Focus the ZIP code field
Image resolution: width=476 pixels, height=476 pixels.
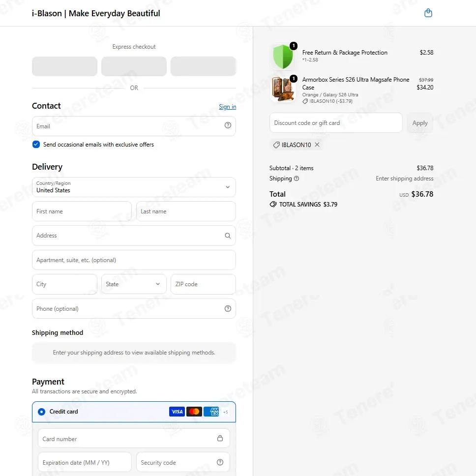[203, 284]
